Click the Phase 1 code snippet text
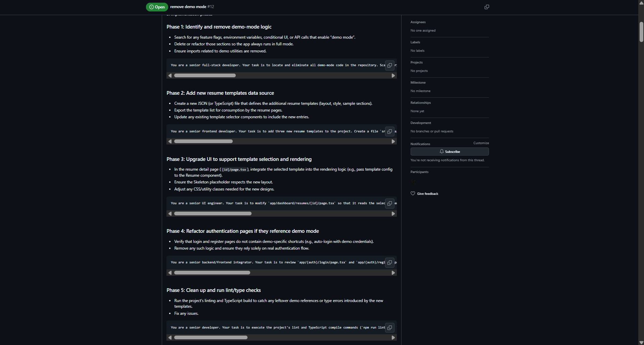 [278, 65]
